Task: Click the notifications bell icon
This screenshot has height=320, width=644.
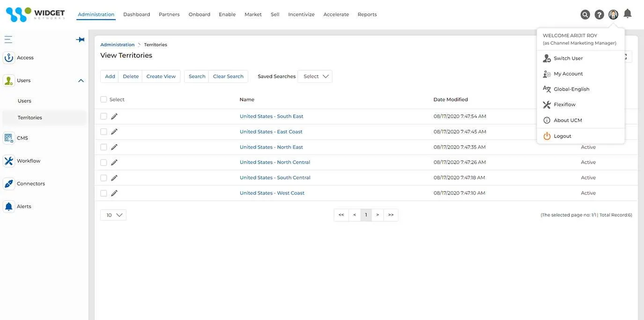Action: pyautogui.click(x=628, y=14)
